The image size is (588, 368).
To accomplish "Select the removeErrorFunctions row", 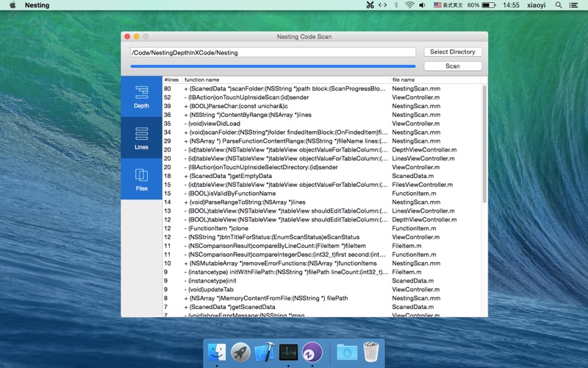I will 322,263.
